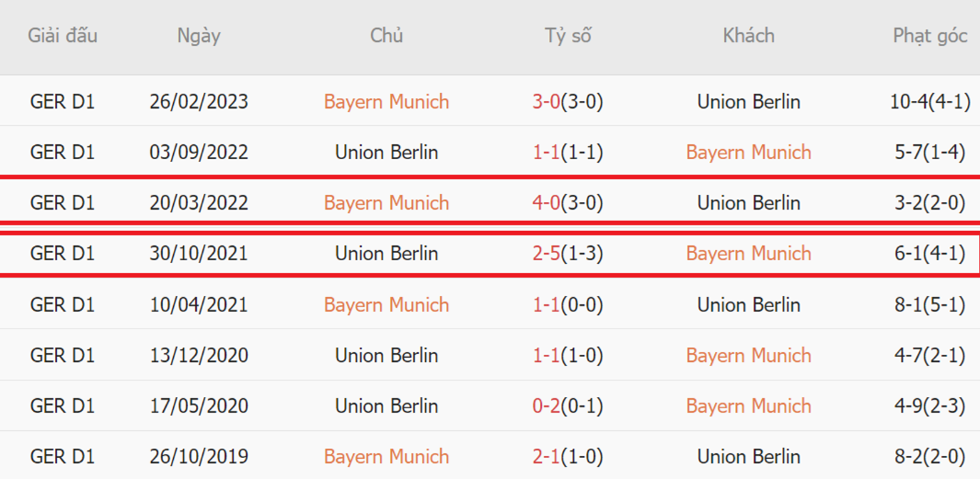Click the Phạt góc column header
The height and width of the screenshot is (479, 980).
(x=930, y=36)
